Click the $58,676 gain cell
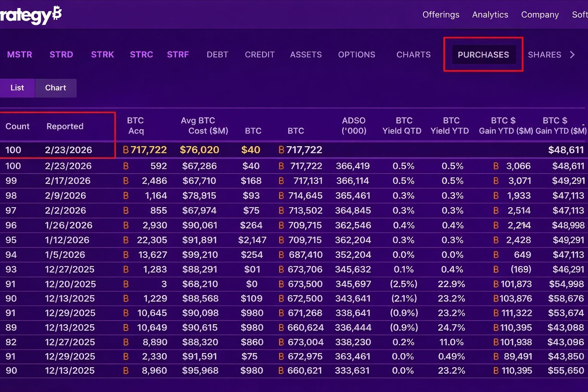This screenshot has height=392, width=588. pyautogui.click(x=566, y=299)
